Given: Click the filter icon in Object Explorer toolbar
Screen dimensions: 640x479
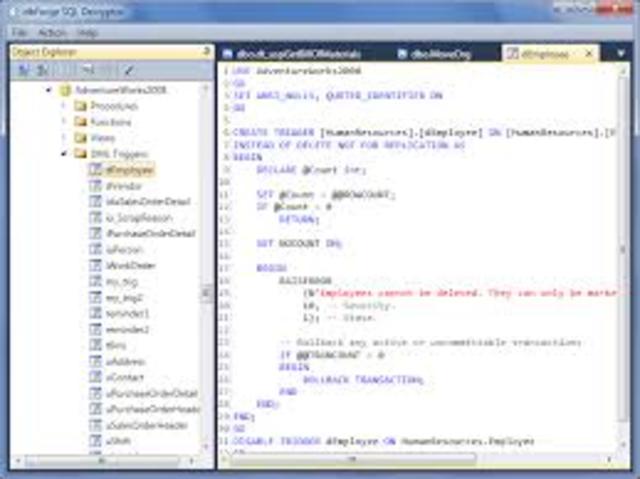Looking at the screenshot, I should (87, 70).
